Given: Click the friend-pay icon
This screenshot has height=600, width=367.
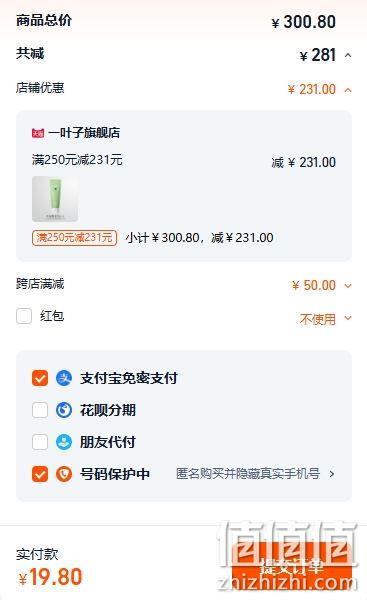Looking at the screenshot, I should pos(64,442).
